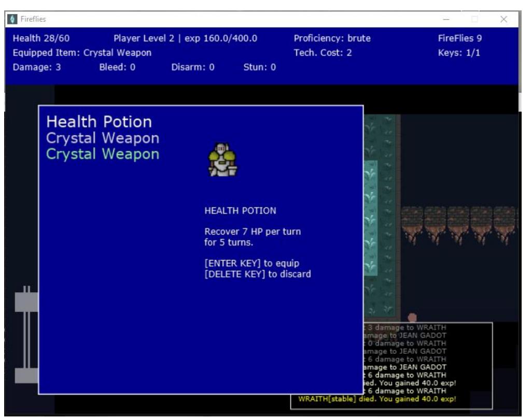Select the white Crystal Weapon inventory entry
Image resolution: width=532 pixels, height=417 pixels.
[x=103, y=138]
